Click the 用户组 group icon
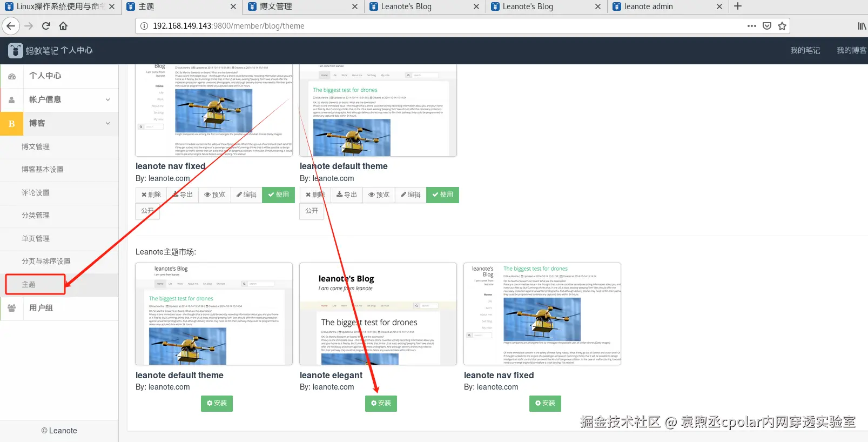868x442 pixels. 12,308
